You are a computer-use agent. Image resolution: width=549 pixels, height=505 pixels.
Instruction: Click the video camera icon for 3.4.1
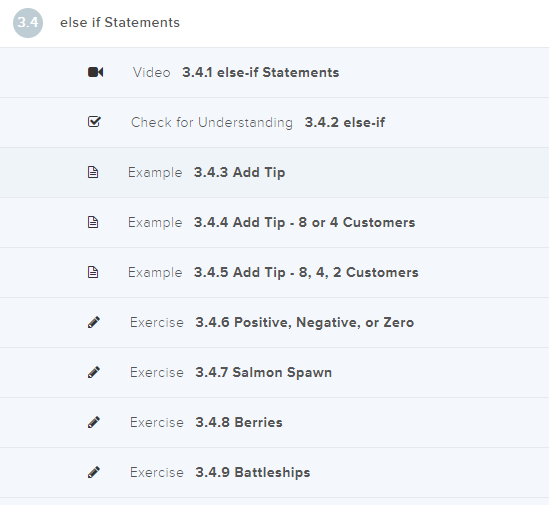(x=95, y=72)
